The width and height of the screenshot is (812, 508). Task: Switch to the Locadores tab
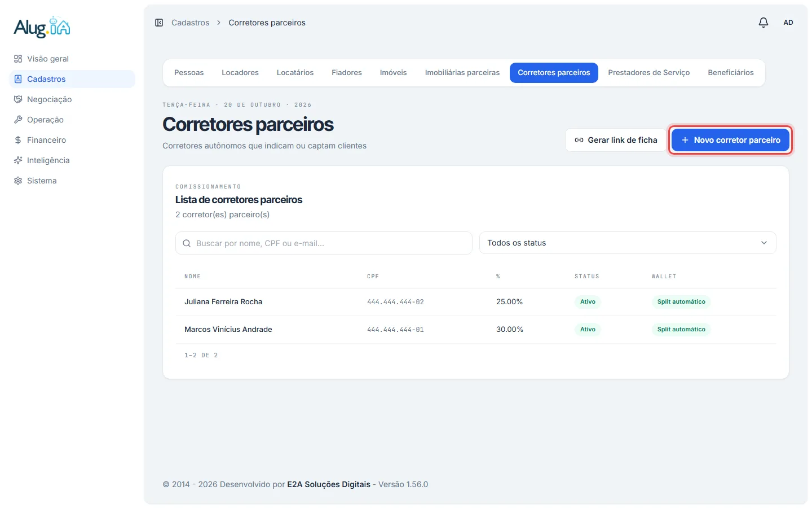click(240, 73)
